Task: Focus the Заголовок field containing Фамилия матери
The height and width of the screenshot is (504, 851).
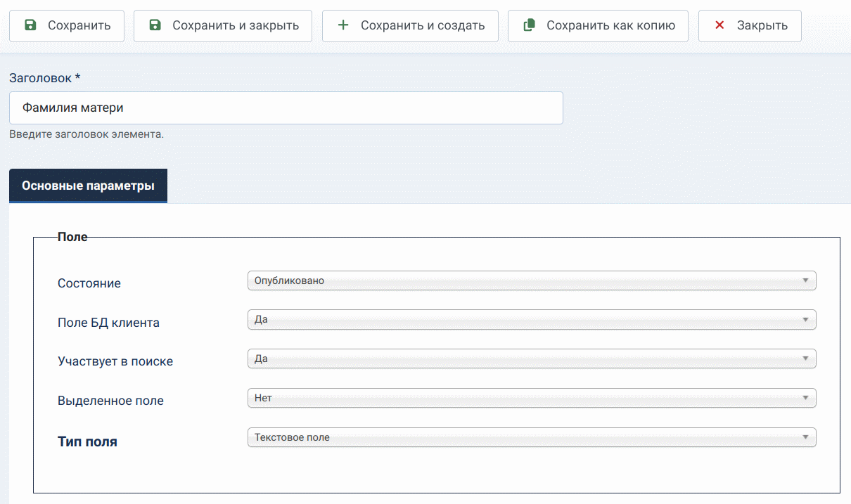Action: [x=286, y=108]
